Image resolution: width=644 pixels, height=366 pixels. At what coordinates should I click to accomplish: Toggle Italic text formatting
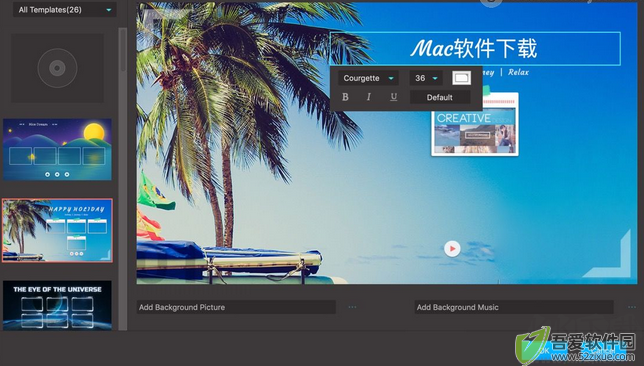tap(368, 97)
